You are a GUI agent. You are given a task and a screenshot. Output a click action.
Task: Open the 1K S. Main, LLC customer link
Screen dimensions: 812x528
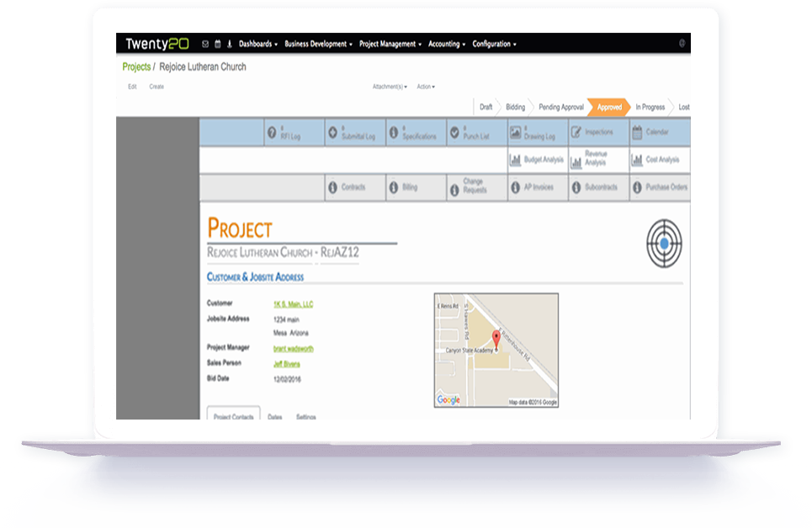pos(292,304)
